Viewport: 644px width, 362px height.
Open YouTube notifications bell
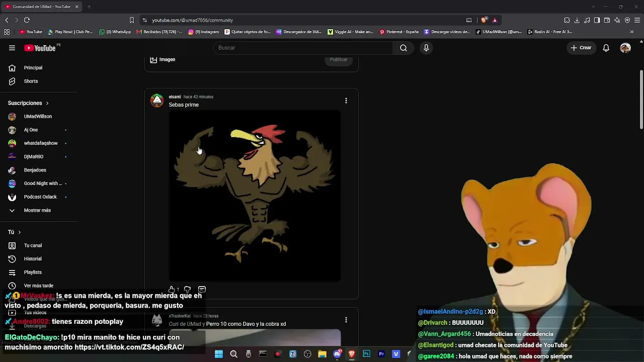[x=606, y=48]
